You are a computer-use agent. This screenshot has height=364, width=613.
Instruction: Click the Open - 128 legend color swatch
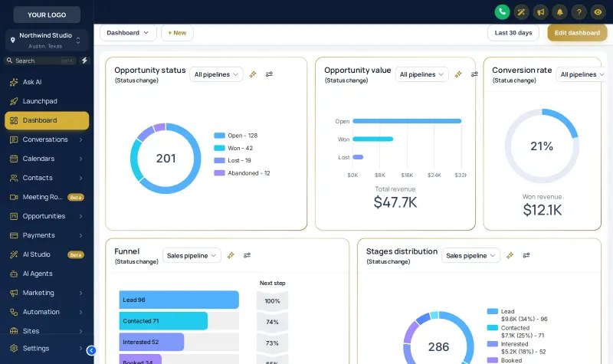[x=219, y=136]
